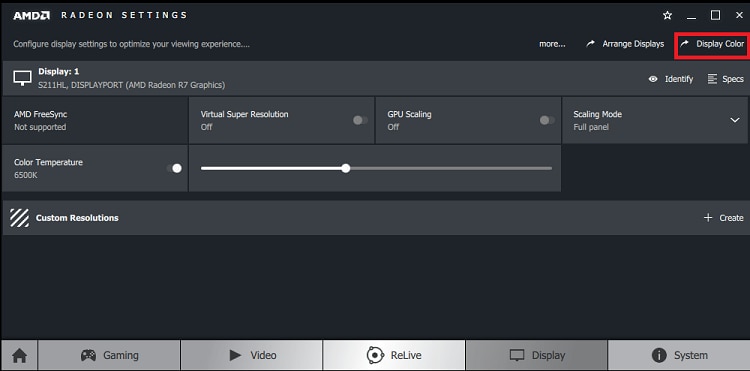Click the Custom Resolutions heading
The width and height of the screenshot is (750, 371).
(77, 218)
